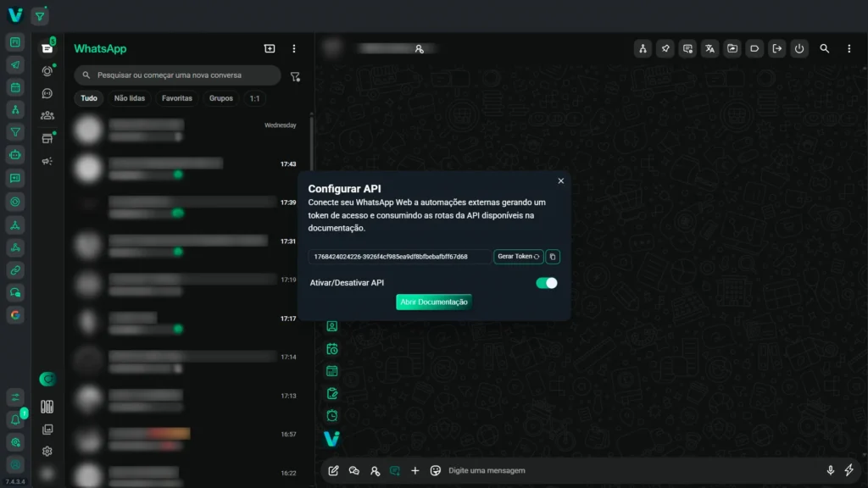The height and width of the screenshot is (488, 868).
Task: Start a new chat with plus icon
Action: (x=270, y=49)
